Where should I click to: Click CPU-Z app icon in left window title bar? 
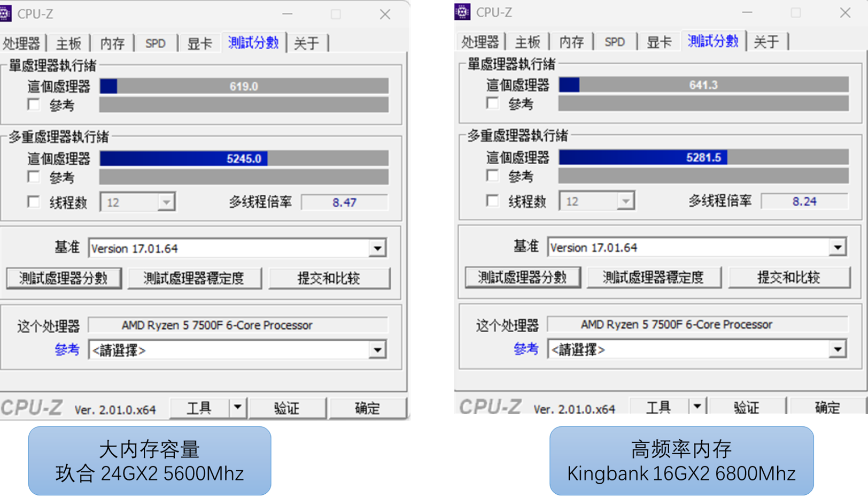point(5,13)
